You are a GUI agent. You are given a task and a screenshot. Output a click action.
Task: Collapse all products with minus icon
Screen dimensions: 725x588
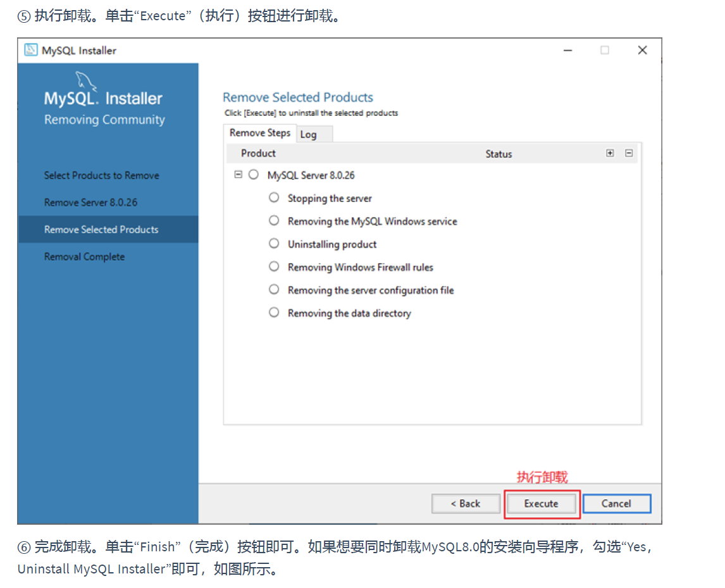coord(629,153)
